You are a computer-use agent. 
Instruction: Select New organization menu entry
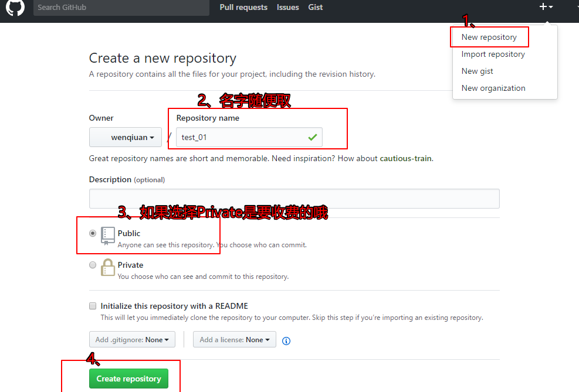[493, 88]
